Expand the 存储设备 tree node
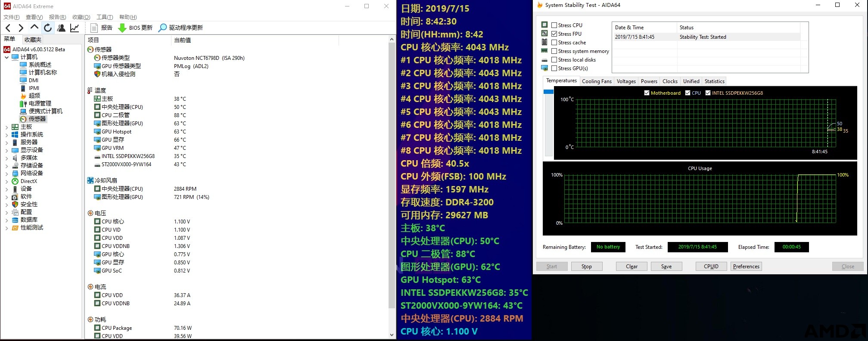The height and width of the screenshot is (341, 868). coord(6,166)
